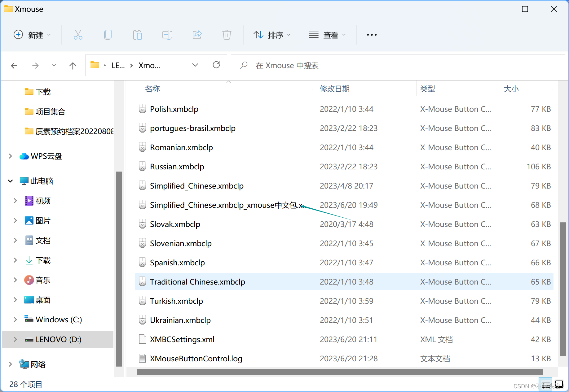This screenshot has width=569, height=392.
Task: Click the Turkish.xmbclp file icon
Action: pyautogui.click(x=142, y=301)
